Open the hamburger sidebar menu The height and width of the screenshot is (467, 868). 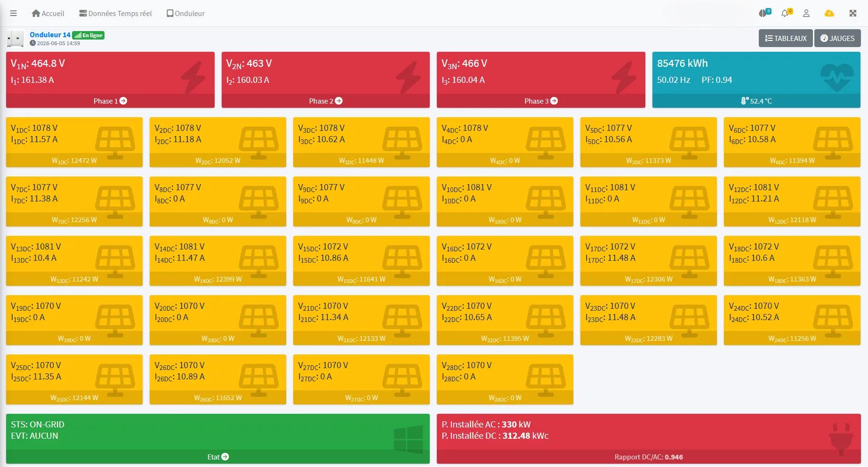tap(14, 13)
